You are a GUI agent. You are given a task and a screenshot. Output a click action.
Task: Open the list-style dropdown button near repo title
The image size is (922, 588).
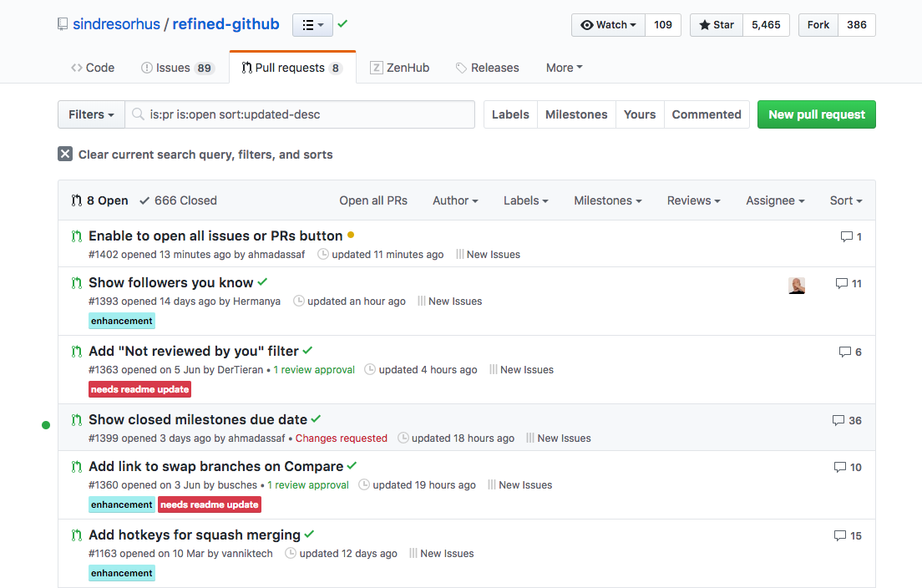point(313,25)
